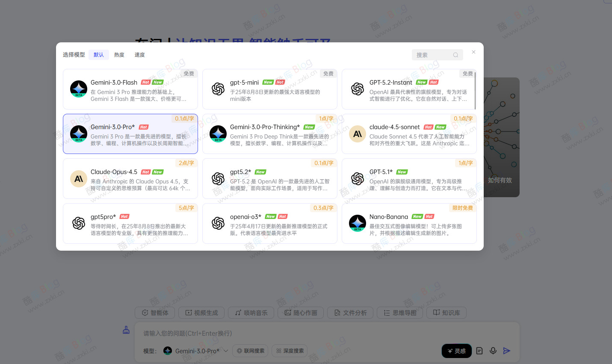This screenshot has width=612, height=364.
Task: Switch to the 热度 tab
Action: pyautogui.click(x=119, y=54)
